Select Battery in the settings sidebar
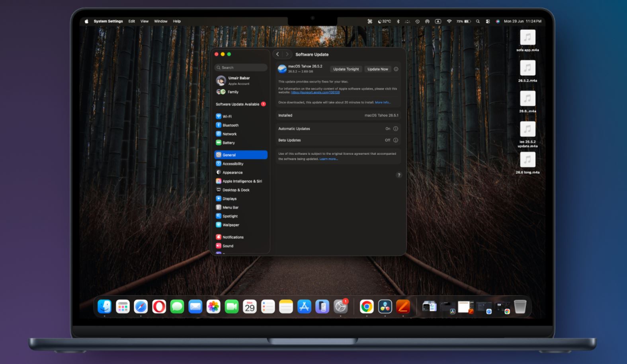Image resolution: width=627 pixels, height=364 pixels. 241,143
